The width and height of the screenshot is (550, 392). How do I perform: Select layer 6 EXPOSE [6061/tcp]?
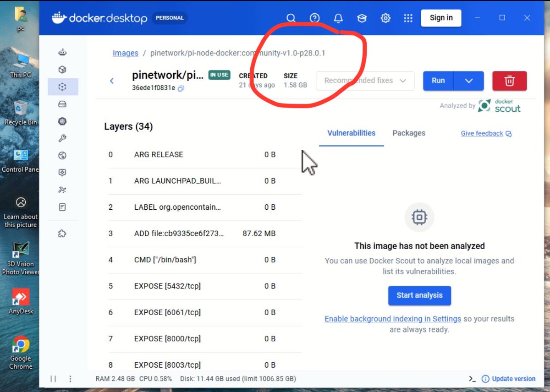click(x=205, y=313)
